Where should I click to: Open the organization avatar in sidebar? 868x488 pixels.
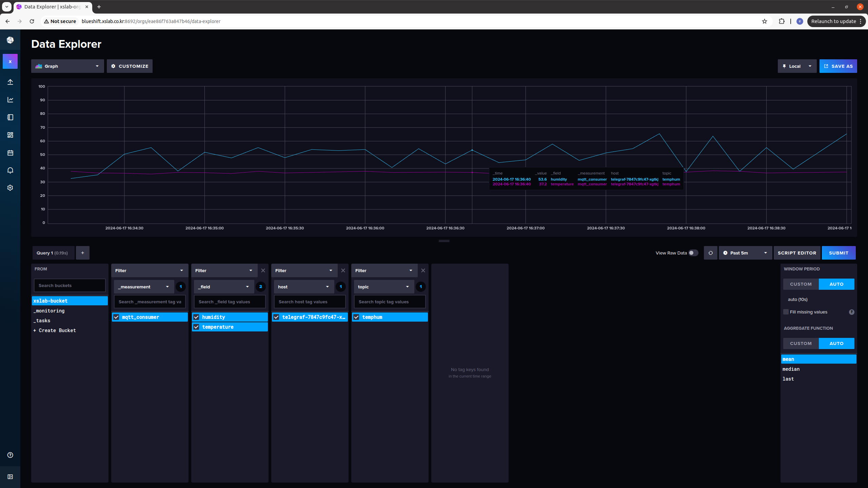[x=10, y=61]
